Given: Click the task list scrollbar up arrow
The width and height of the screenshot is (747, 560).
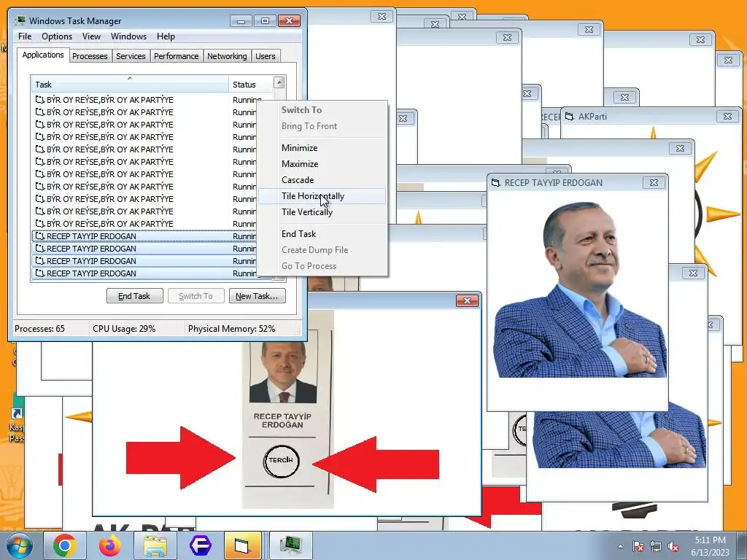Looking at the screenshot, I should [279, 82].
